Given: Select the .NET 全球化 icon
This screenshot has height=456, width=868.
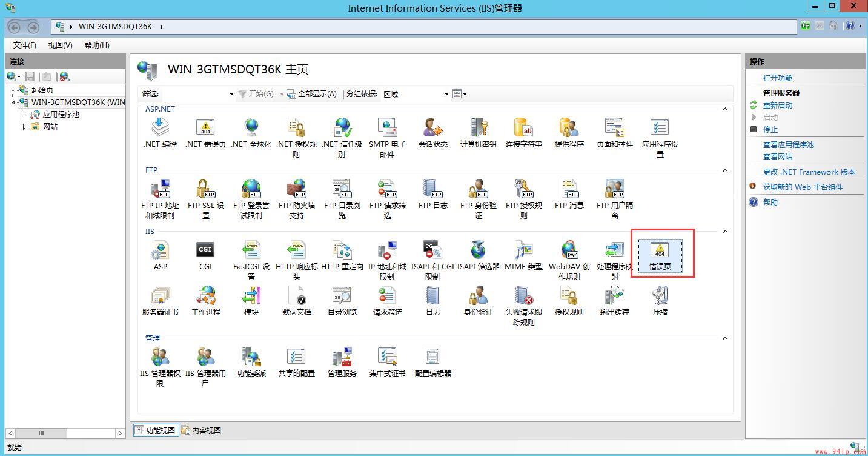Looking at the screenshot, I should pyautogui.click(x=251, y=133).
